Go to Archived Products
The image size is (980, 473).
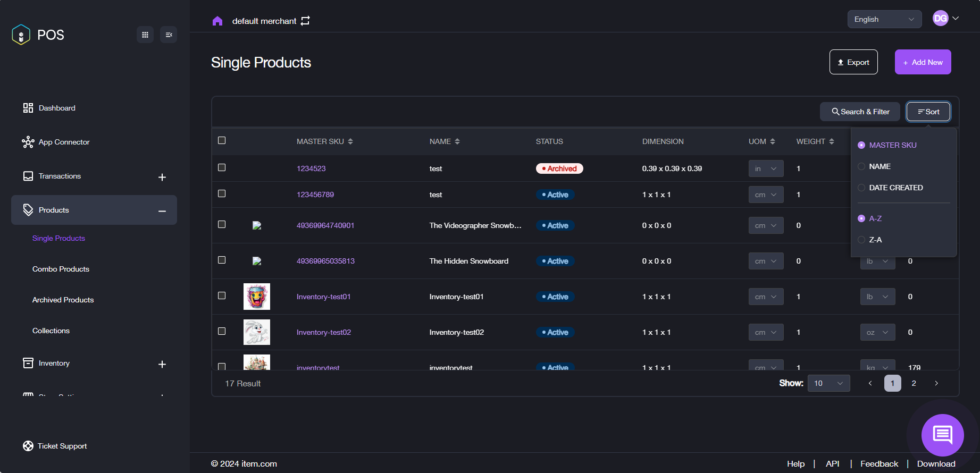pos(63,300)
